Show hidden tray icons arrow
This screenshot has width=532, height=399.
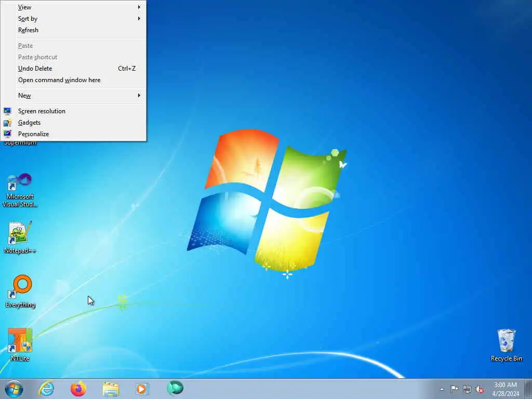(x=442, y=389)
